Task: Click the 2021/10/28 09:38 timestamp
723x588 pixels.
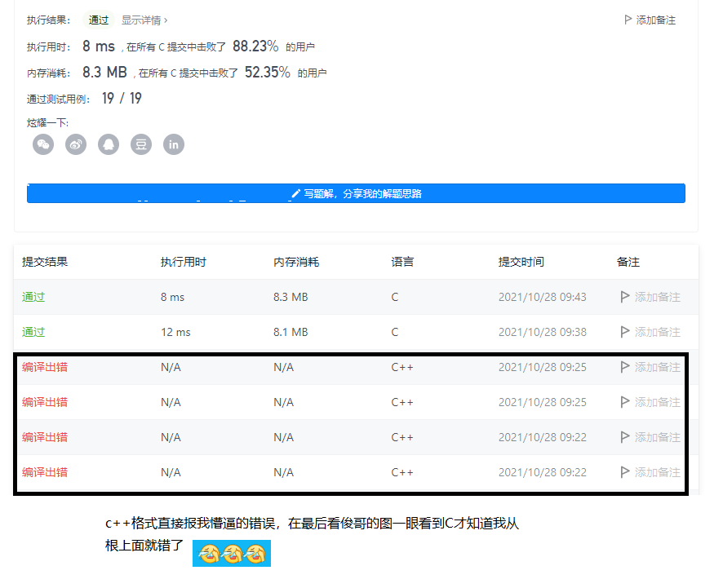Action: point(542,332)
